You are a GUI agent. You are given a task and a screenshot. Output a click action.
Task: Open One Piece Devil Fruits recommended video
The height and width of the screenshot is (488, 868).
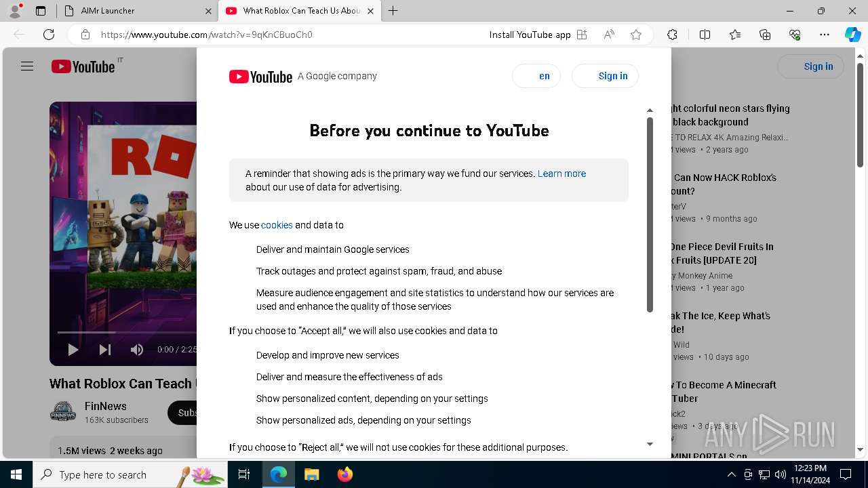pos(722,253)
